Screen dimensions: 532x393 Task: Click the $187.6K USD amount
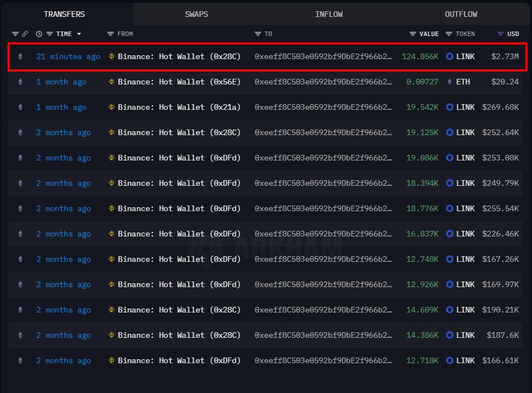click(503, 336)
